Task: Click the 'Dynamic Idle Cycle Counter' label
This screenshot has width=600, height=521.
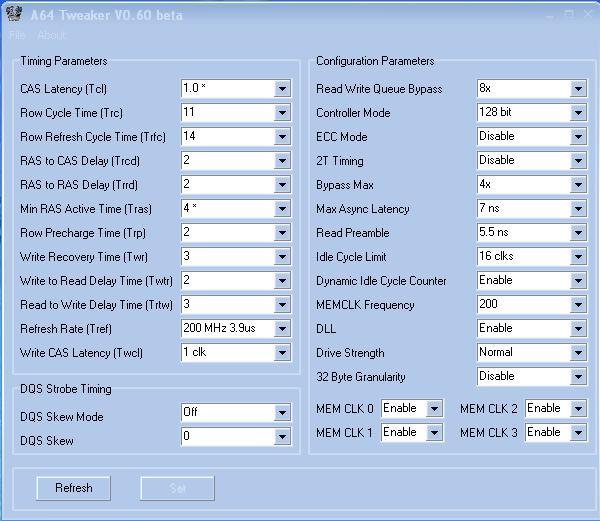Action: point(381,281)
